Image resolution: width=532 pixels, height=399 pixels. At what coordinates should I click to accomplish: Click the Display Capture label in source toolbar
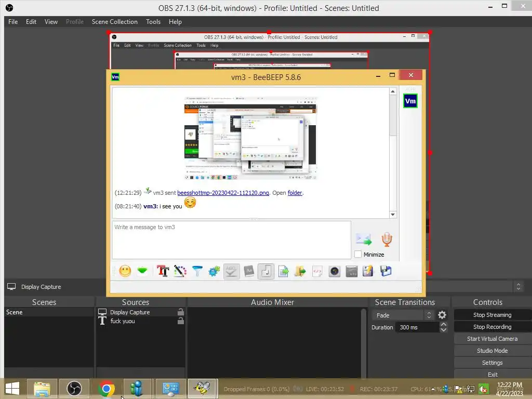click(x=41, y=287)
